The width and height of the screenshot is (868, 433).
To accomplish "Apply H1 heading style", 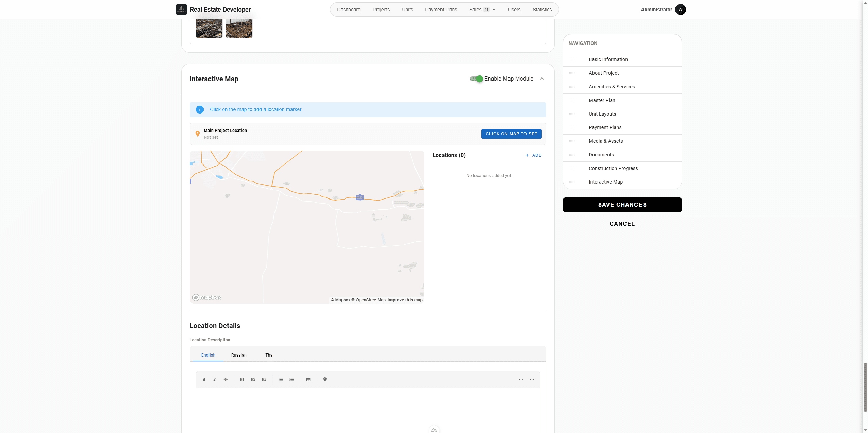I will point(242,379).
